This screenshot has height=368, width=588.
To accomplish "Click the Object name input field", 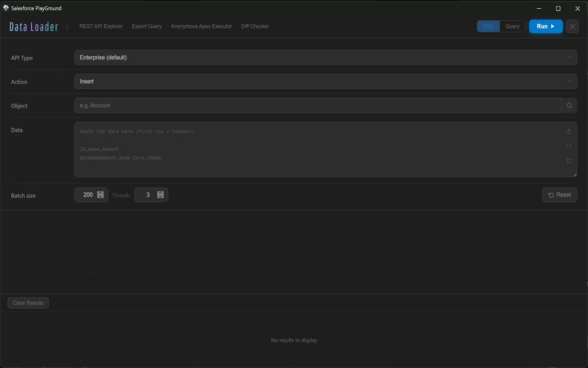I will click(318, 105).
